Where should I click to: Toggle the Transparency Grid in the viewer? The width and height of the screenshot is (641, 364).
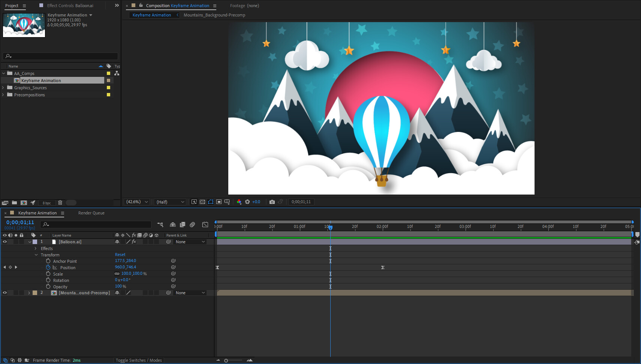202,202
